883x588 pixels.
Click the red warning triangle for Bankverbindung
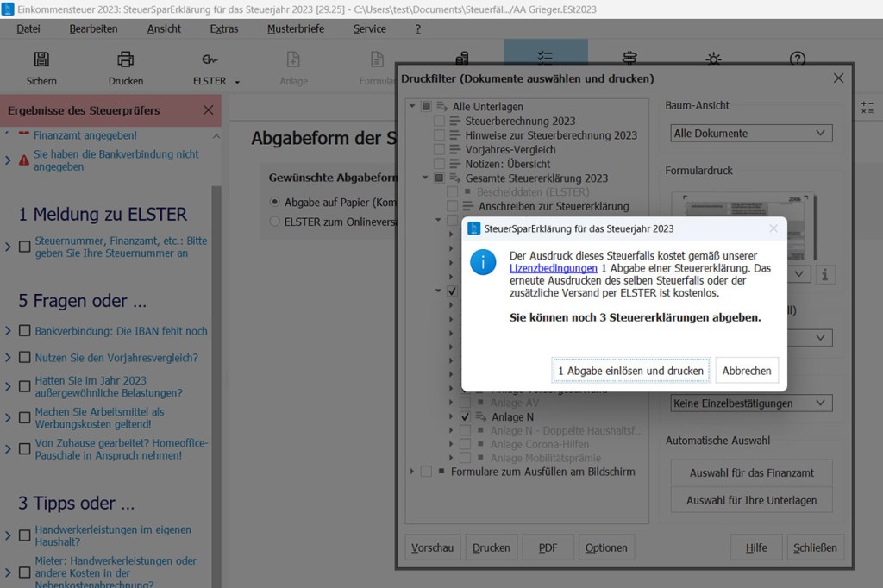[x=23, y=160]
